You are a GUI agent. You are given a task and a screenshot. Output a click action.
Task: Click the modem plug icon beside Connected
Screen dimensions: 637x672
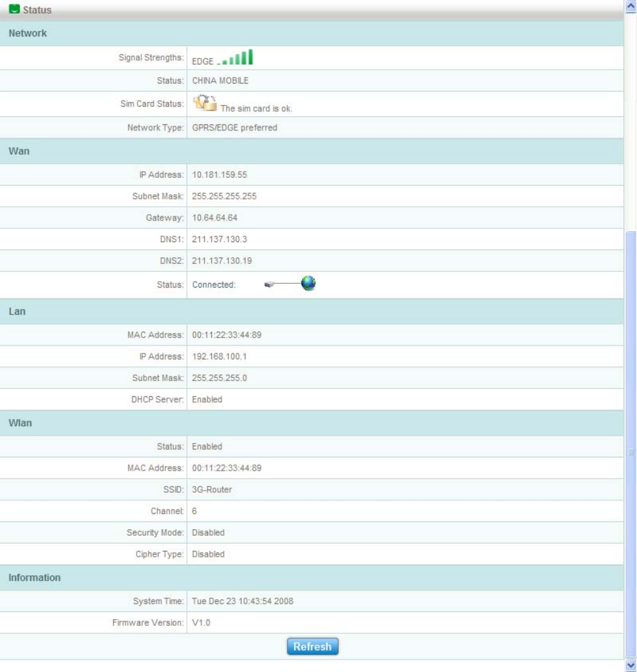(269, 284)
